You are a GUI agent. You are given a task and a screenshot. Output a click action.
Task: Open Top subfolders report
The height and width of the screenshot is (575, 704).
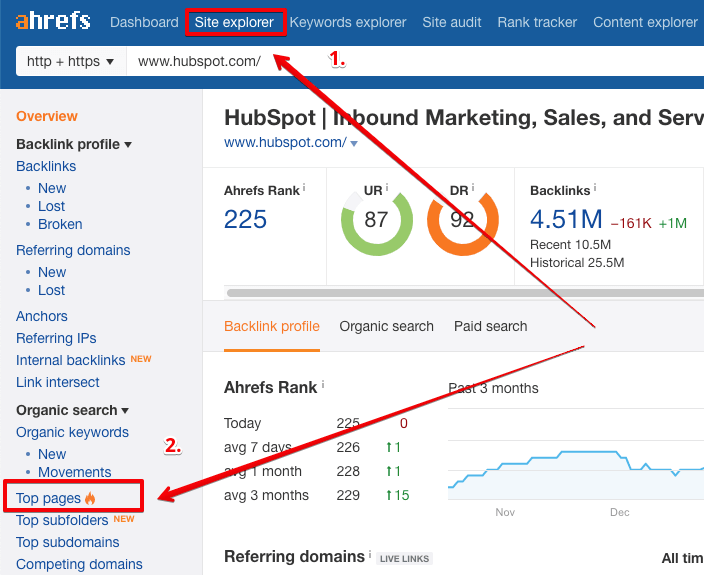tap(62, 520)
